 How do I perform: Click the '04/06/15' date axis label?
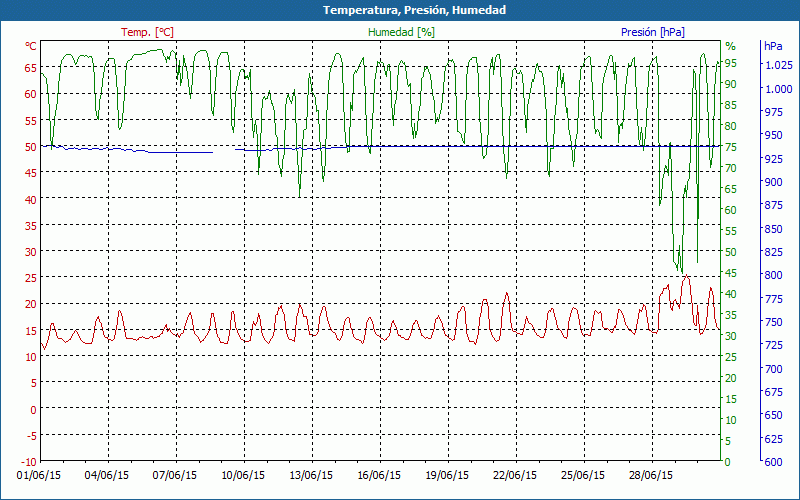107,475
